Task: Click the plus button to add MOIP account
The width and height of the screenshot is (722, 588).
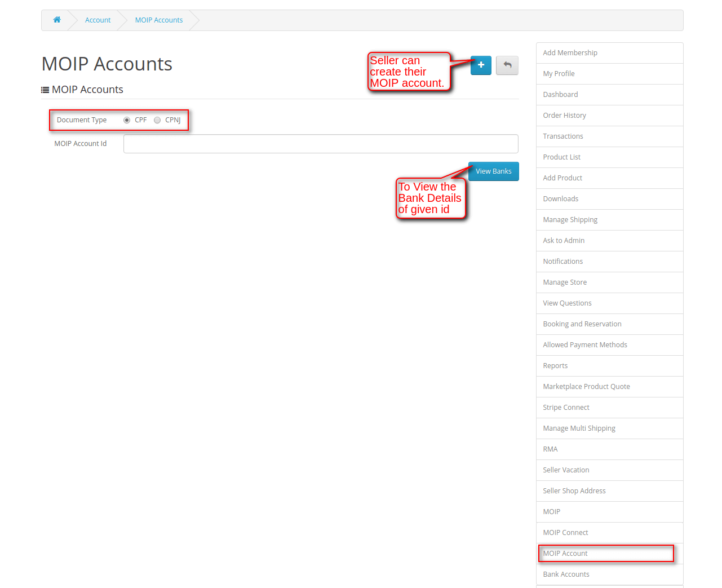Action: click(x=481, y=65)
